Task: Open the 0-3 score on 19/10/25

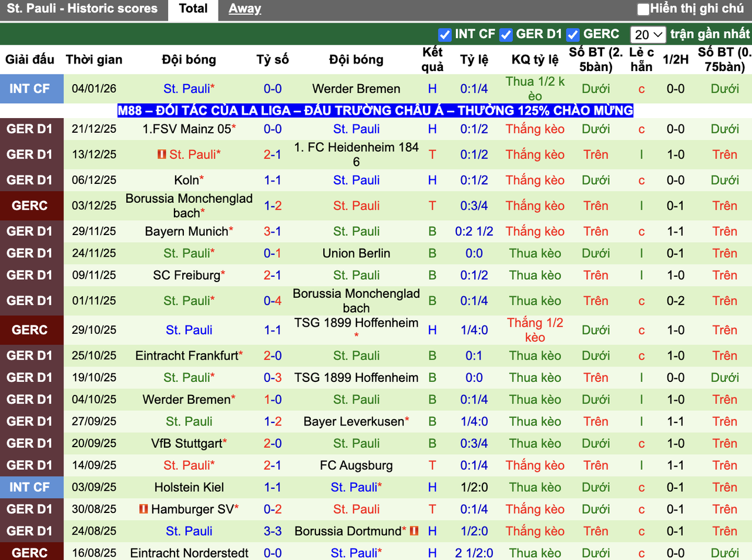Action: point(273,377)
